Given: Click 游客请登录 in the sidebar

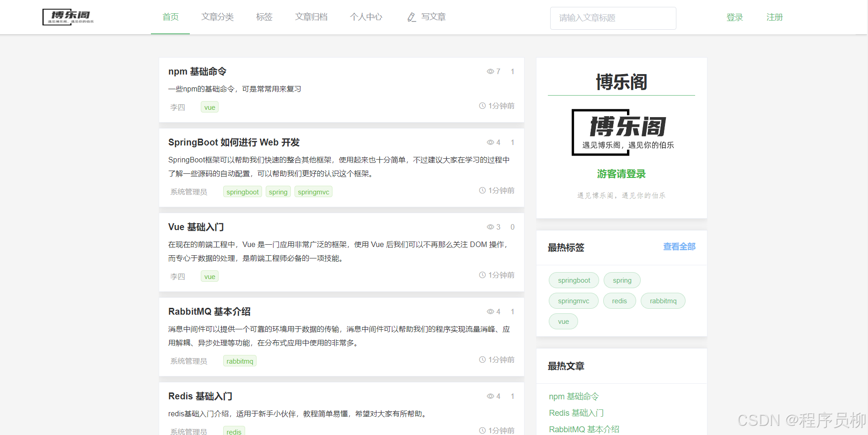Looking at the screenshot, I should coord(621,174).
